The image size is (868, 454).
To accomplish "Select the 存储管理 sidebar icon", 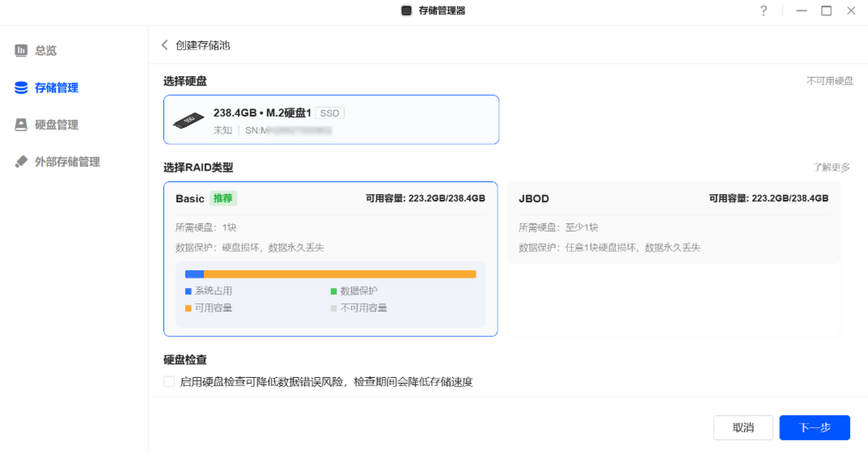I will point(20,87).
